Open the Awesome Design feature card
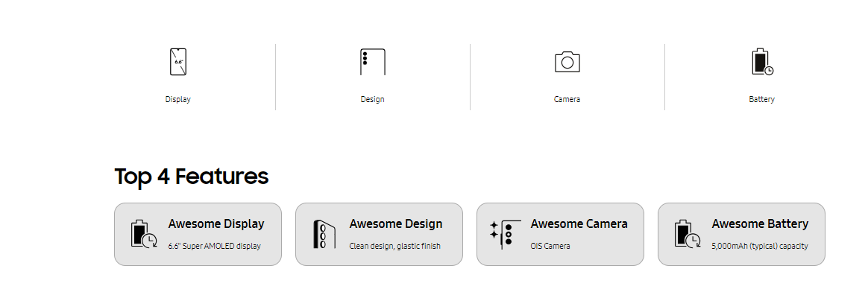 tap(380, 234)
